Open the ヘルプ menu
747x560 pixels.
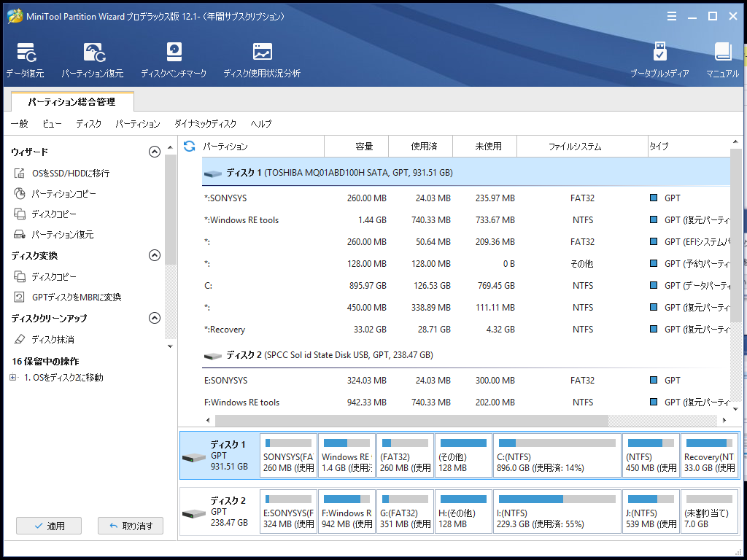[x=261, y=124]
